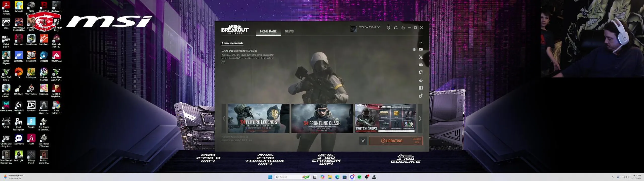This screenshot has width=644, height=181.
Task: Open the Discord link in launcher sidebar
Action: click(x=421, y=65)
